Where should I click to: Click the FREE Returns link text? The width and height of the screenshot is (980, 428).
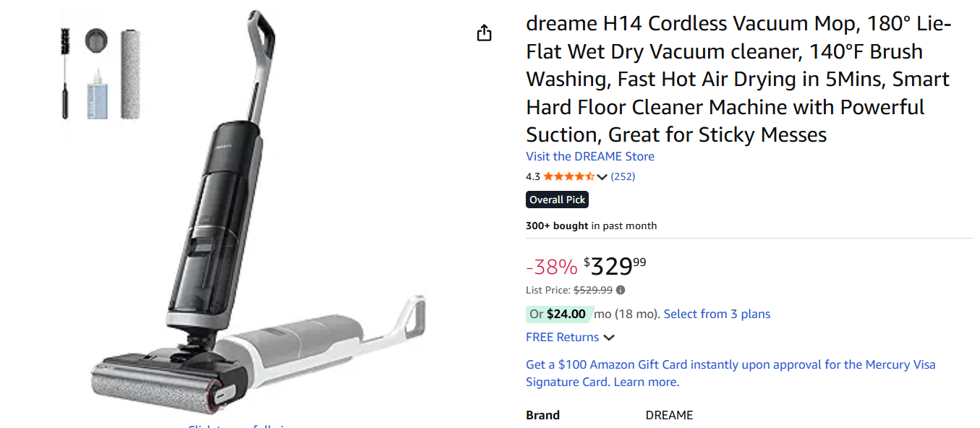(562, 337)
